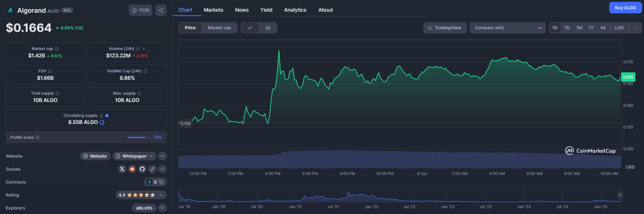Viewport: 644px width, 214px height.
Task: Open Market cap info tooltip icon
Action: click(x=57, y=49)
